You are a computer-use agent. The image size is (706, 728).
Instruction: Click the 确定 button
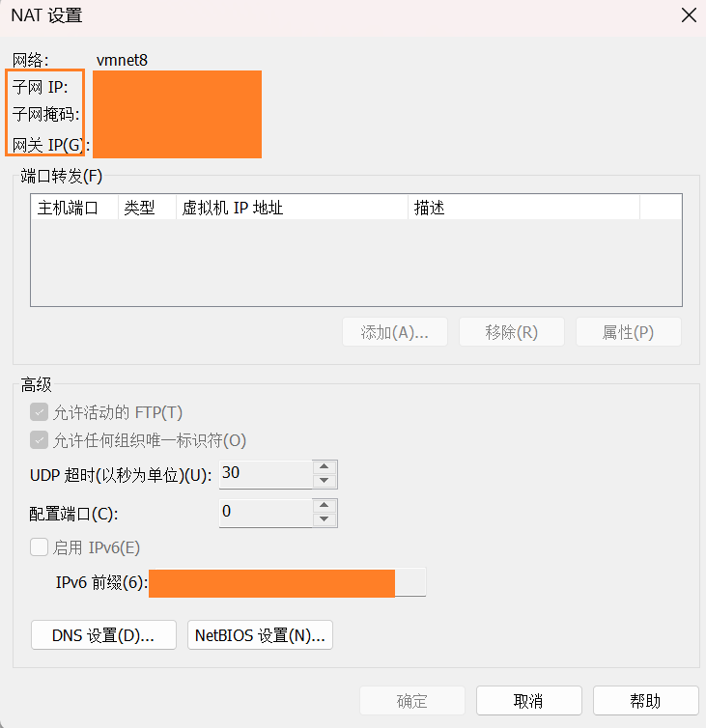pyautogui.click(x=412, y=701)
